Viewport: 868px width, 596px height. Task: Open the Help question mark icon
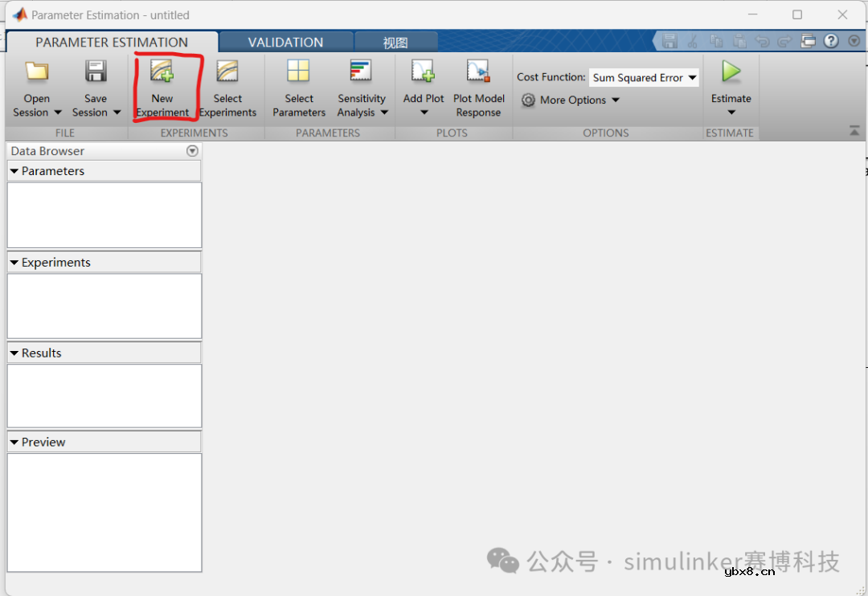(x=831, y=41)
